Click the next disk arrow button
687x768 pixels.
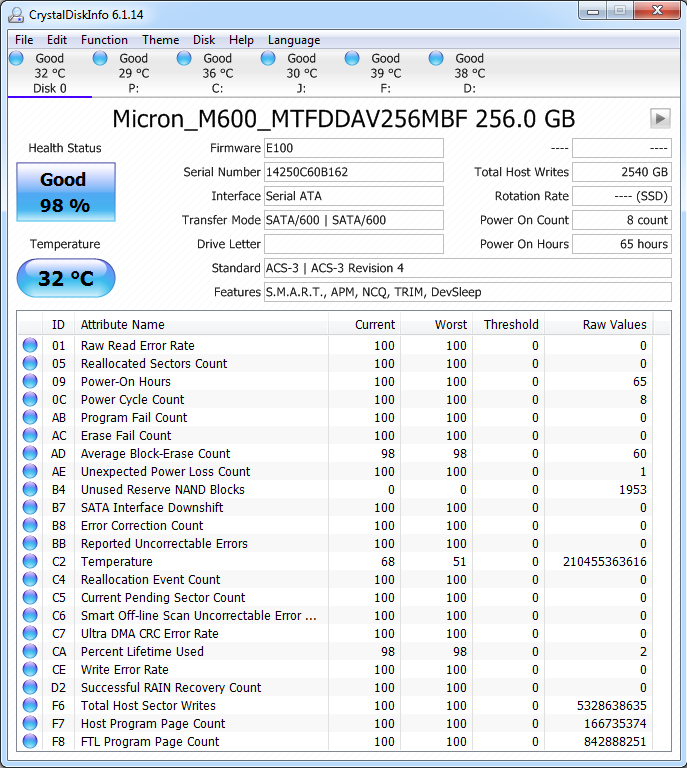tap(660, 119)
